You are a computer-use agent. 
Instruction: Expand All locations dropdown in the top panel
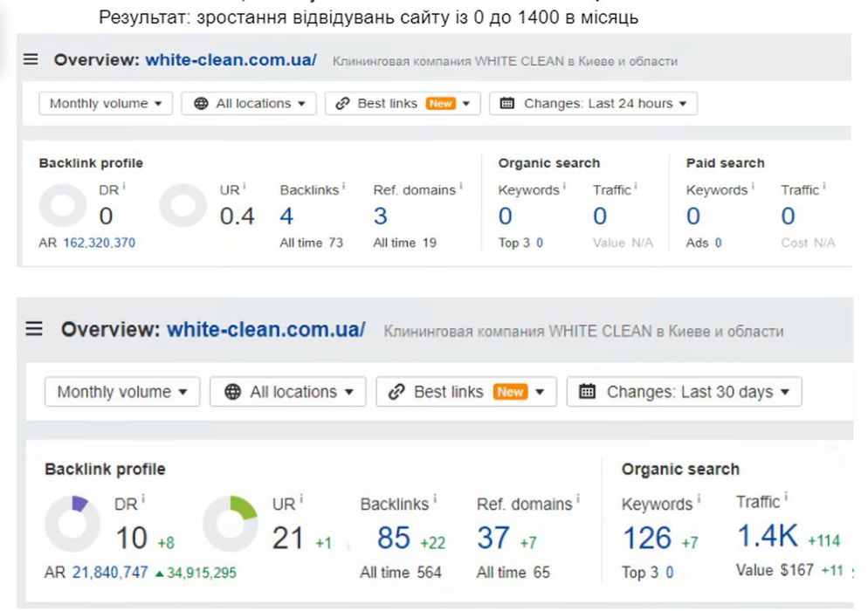coord(249,104)
